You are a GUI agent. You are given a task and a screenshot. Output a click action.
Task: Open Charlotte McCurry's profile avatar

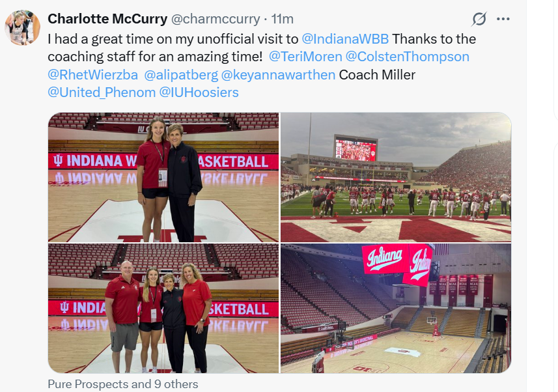22,28
